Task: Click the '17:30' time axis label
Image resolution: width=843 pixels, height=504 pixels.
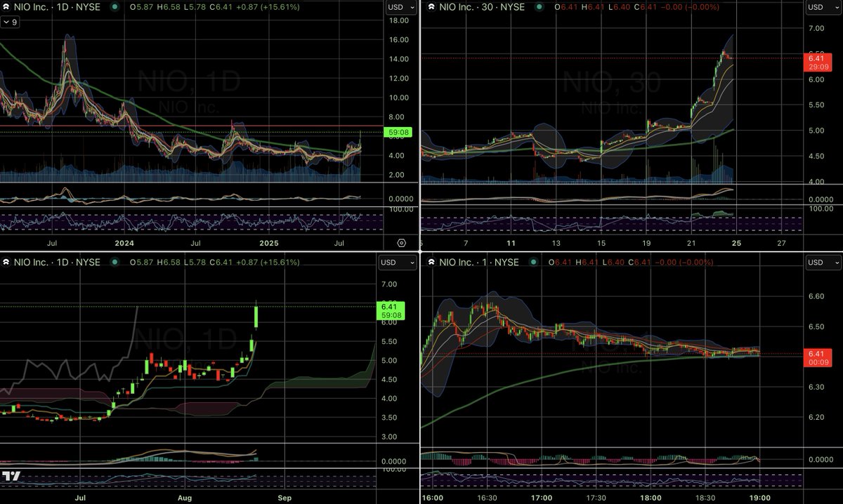Action: [596, 498]
